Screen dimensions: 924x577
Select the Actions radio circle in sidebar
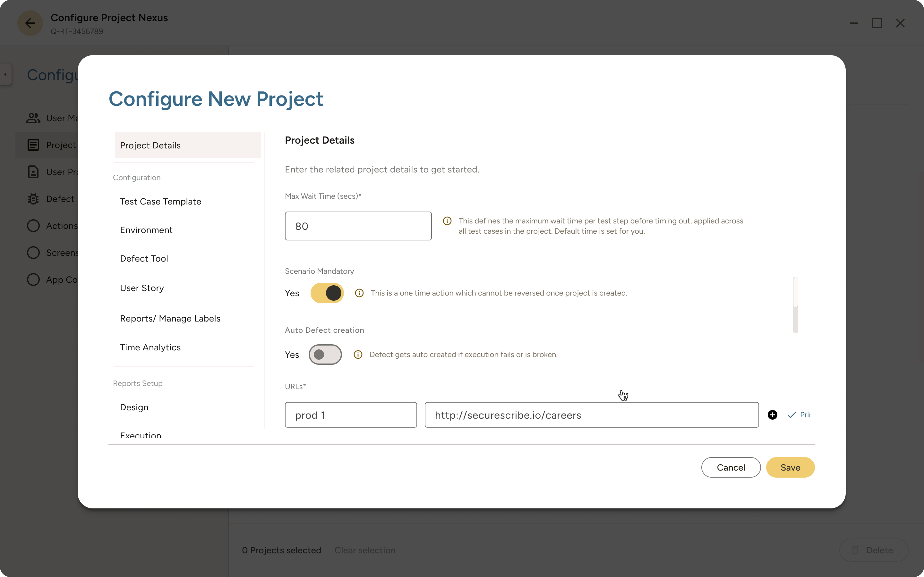pos(33,226)
